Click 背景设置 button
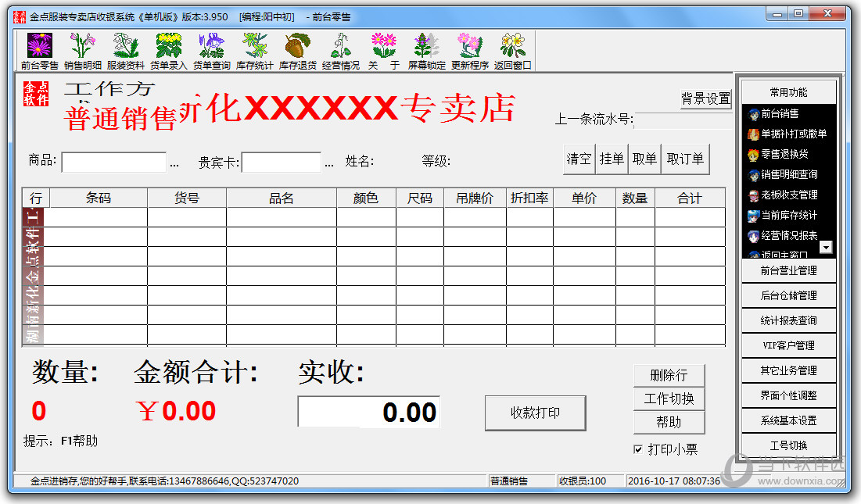This screenshot has height=504, width=861. pyautogui.click(x=706, y=98)
